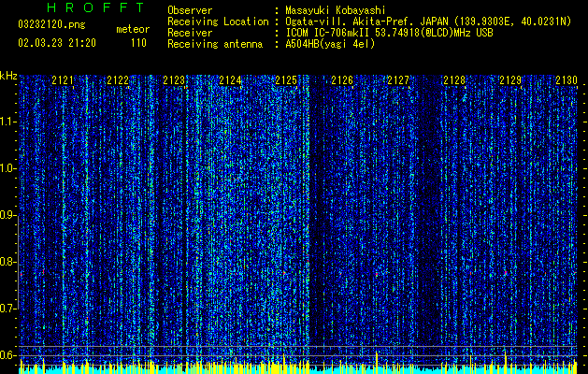Click the 2129 time marker
This screenshot has height=374, width=588.
(x=510, y=80)
